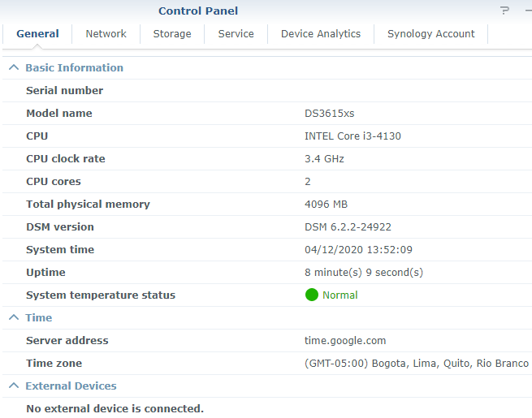The height and width of the screenshot is (418, 532).
Task: Click the CPU cores value 2
Action: 307,181
